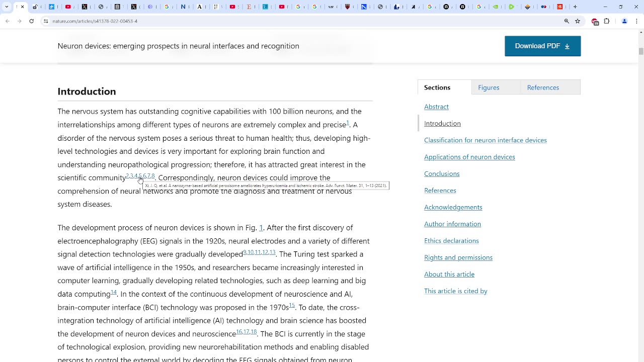Open the Chrome profile avatar

[624, 21]
